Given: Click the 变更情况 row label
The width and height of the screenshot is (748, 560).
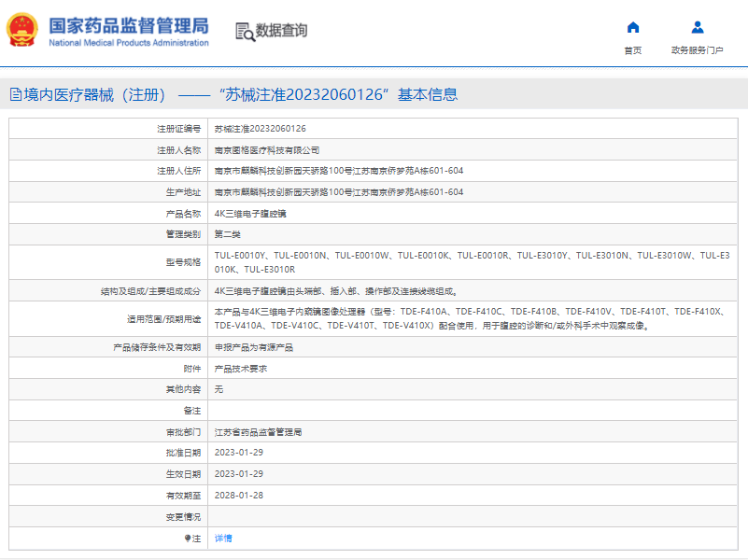Looking at the screenshot, I should click(x=183, y=517).
